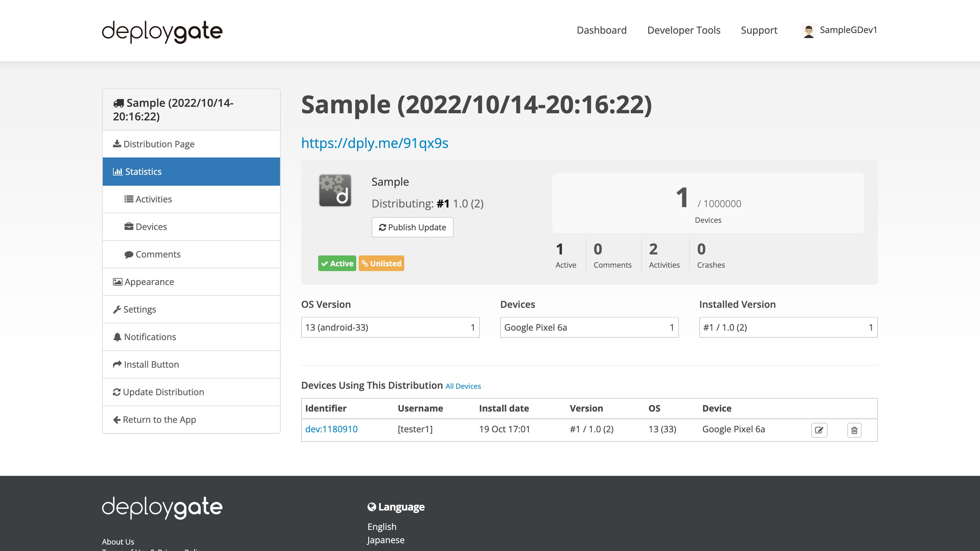Select Activities in the sidebar

153,199
